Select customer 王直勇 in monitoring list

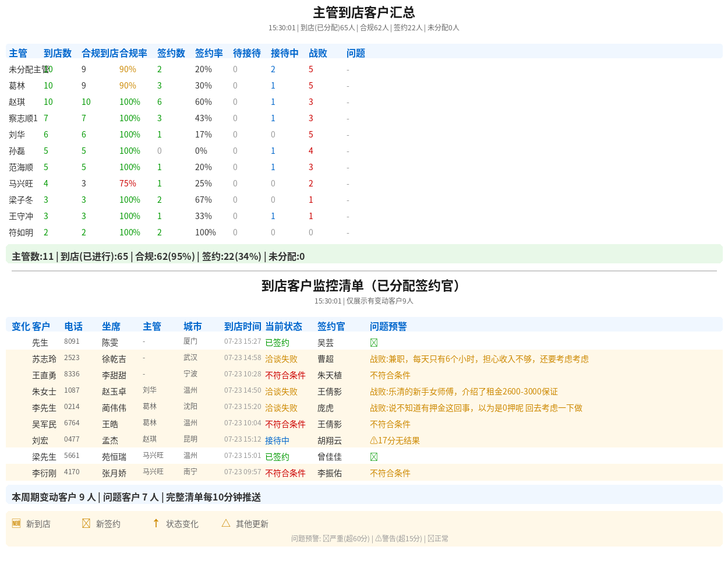point(44,375)
